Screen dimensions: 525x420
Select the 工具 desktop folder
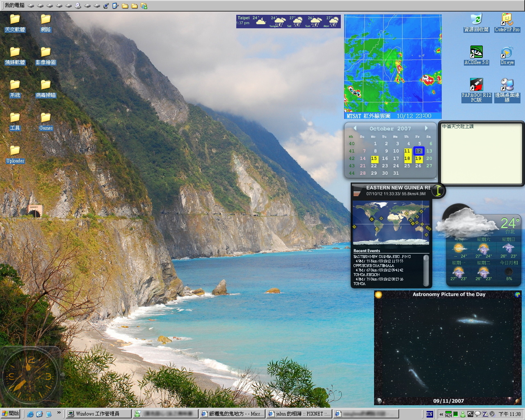[x=15, y=121]
